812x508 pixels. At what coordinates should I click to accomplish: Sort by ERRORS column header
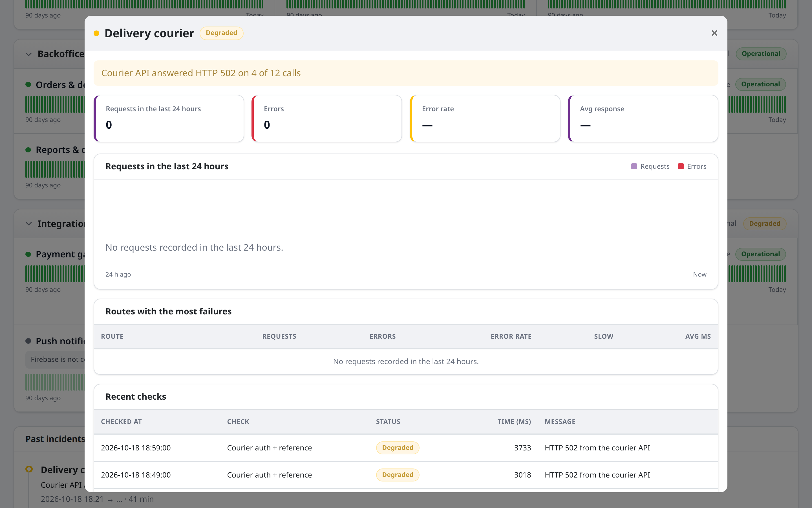click(x=383, y=336)
